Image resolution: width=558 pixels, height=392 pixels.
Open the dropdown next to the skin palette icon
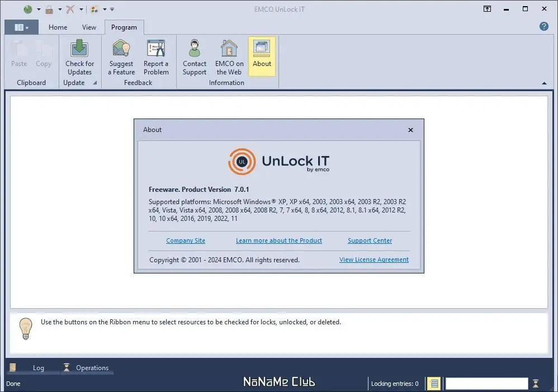click(x=105, y=10)
